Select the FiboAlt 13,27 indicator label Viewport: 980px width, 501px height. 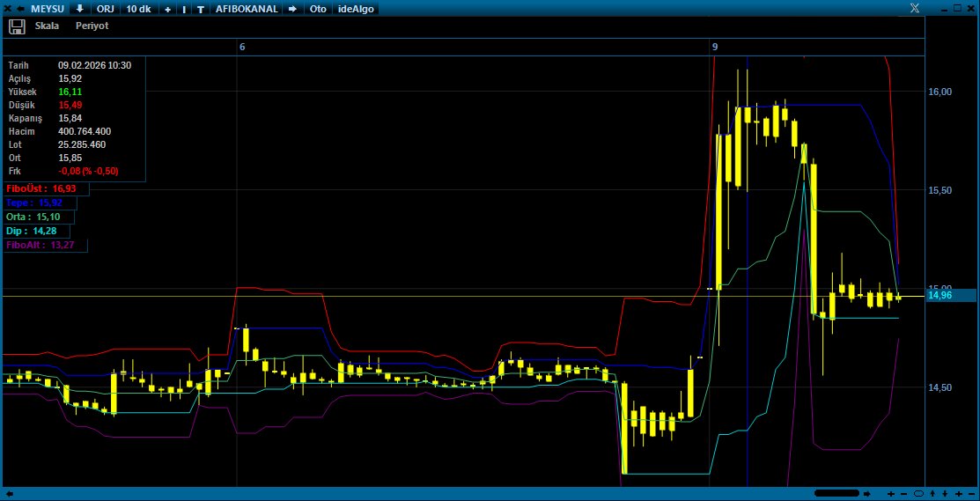pos(45,246)
